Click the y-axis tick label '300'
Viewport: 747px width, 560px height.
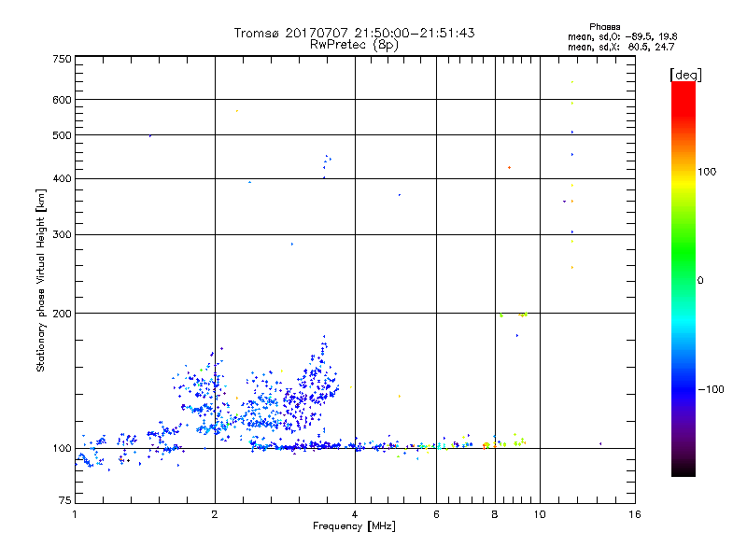[x=62, y=234]
